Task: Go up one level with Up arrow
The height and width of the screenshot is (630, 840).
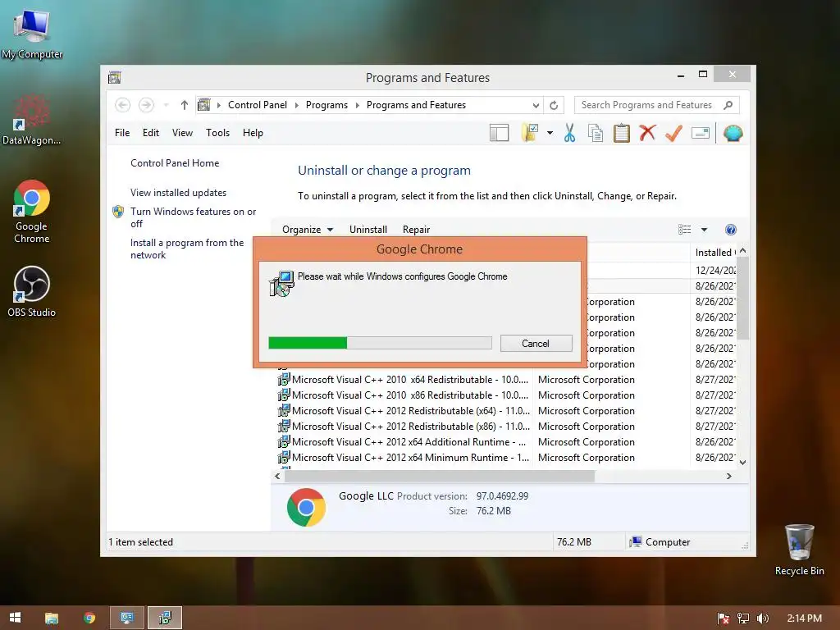Action: point(185,105)
